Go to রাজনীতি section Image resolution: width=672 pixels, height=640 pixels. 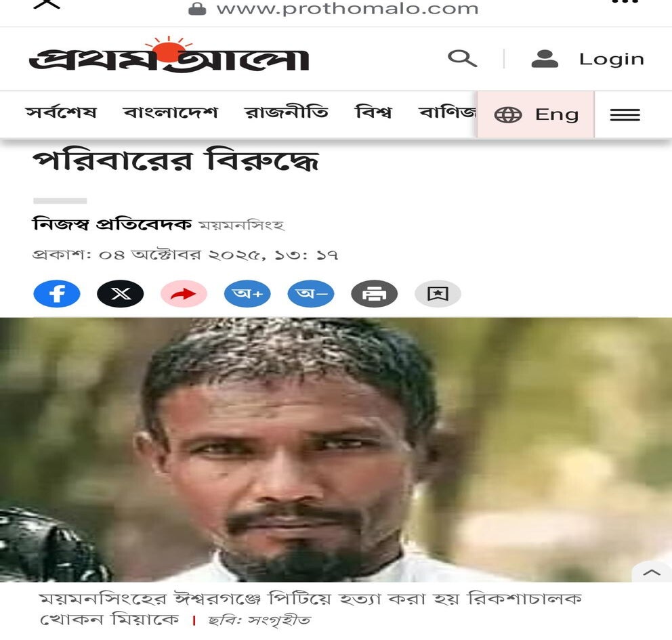point(287,112)
